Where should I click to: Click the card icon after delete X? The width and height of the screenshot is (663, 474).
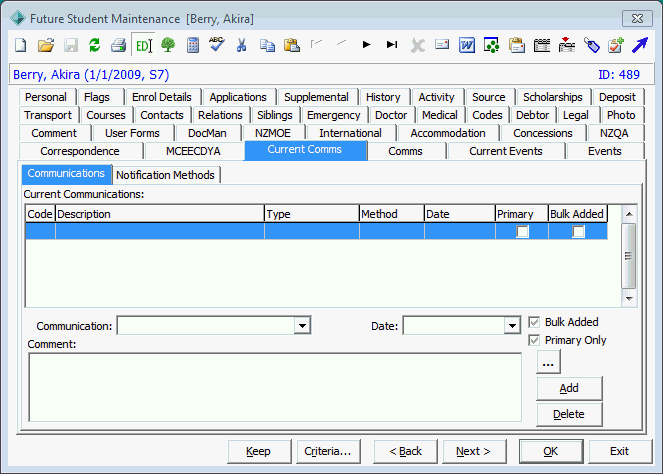[x=442, y=44]
